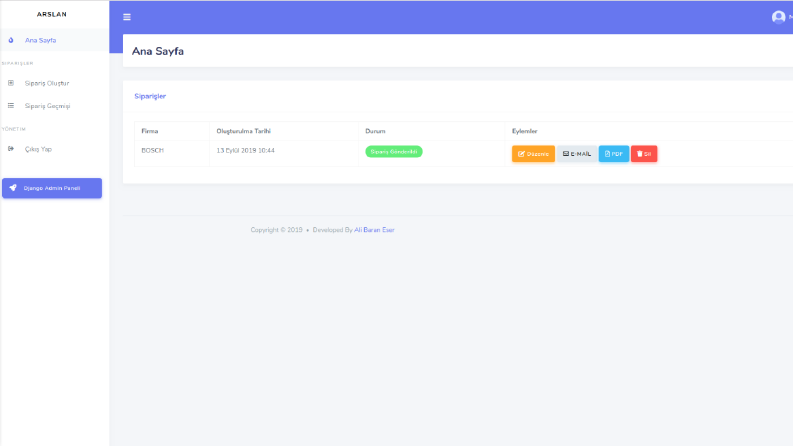Viewport: 793px width, 446px height.
Task: Click the Siparişler card heading
Action: [x=150, y=96]
